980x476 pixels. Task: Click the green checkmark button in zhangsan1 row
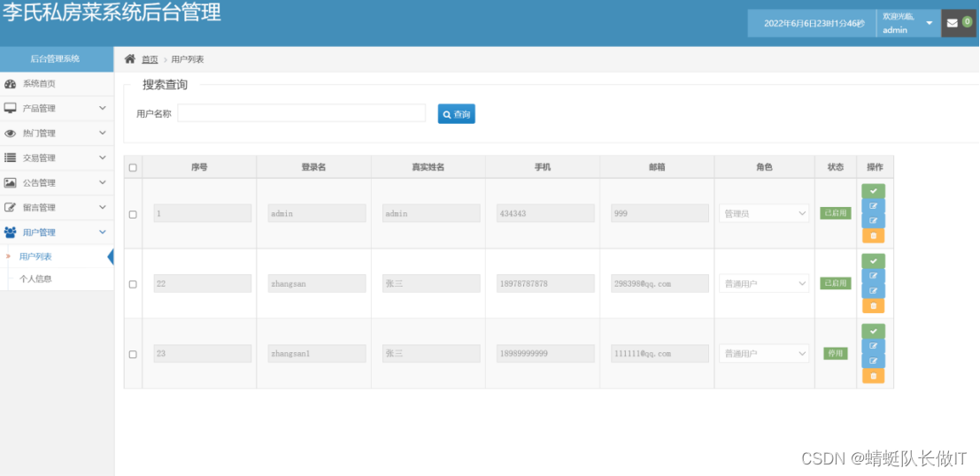pyautogui.click(x=873, y=331)
